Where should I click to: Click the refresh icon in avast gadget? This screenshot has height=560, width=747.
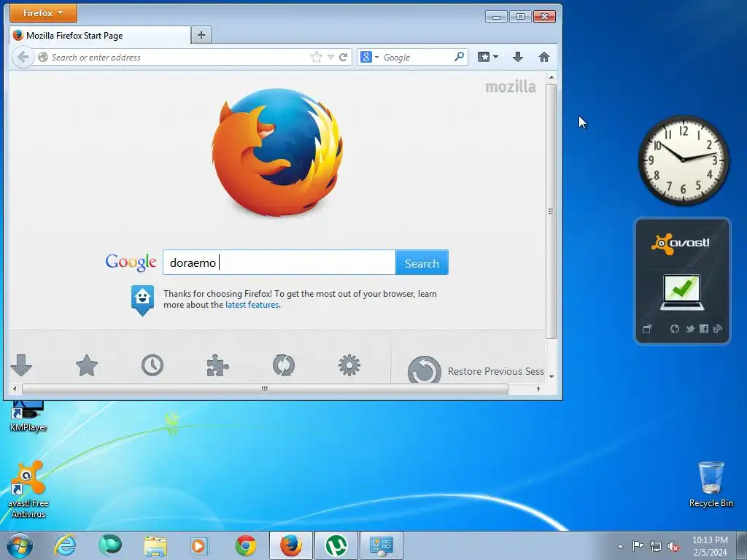point(675,329)
